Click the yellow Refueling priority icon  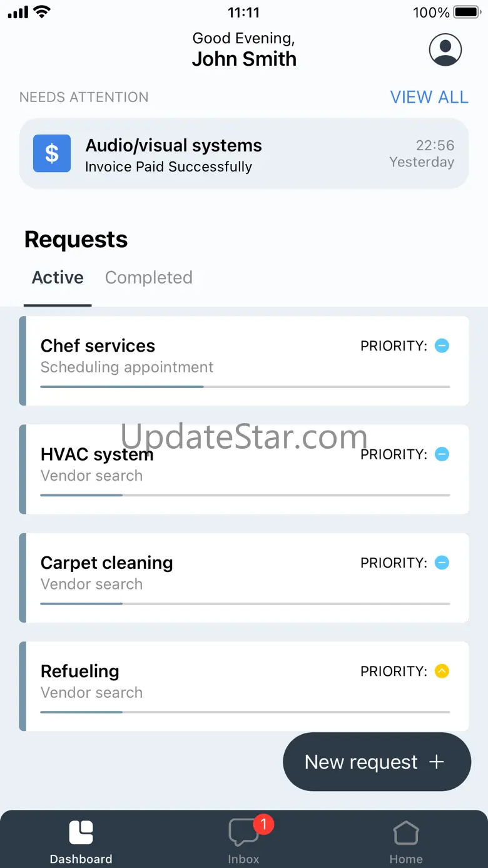(x=442, y=671)
